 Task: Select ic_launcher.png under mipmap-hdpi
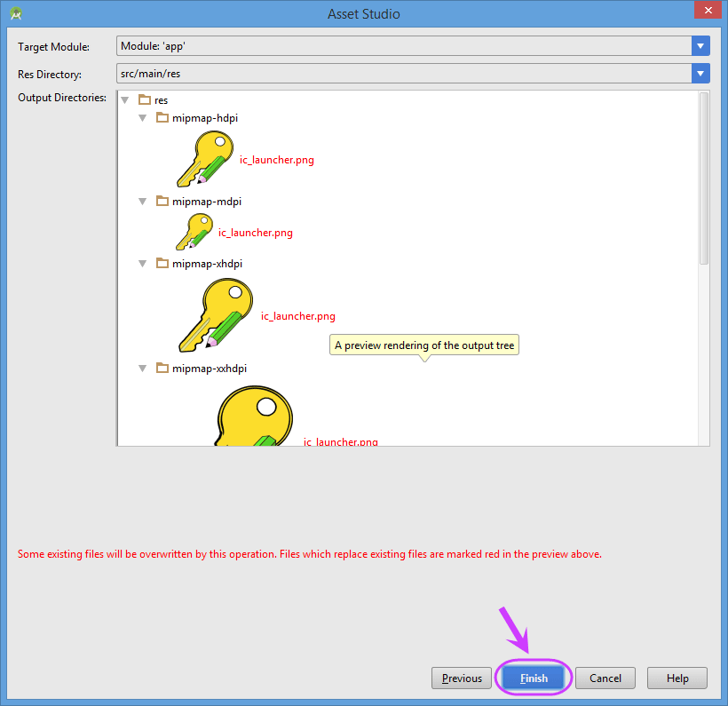(277, 160)
